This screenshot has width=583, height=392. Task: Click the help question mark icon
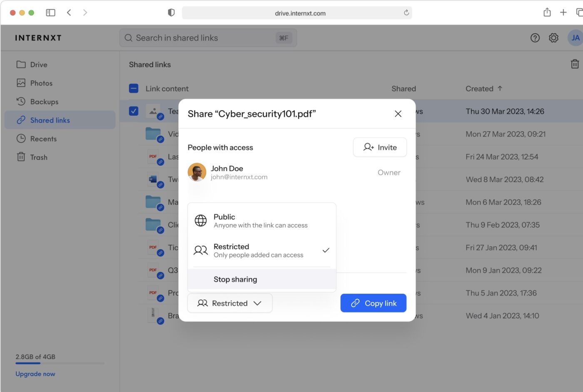[x=535, y=38]
